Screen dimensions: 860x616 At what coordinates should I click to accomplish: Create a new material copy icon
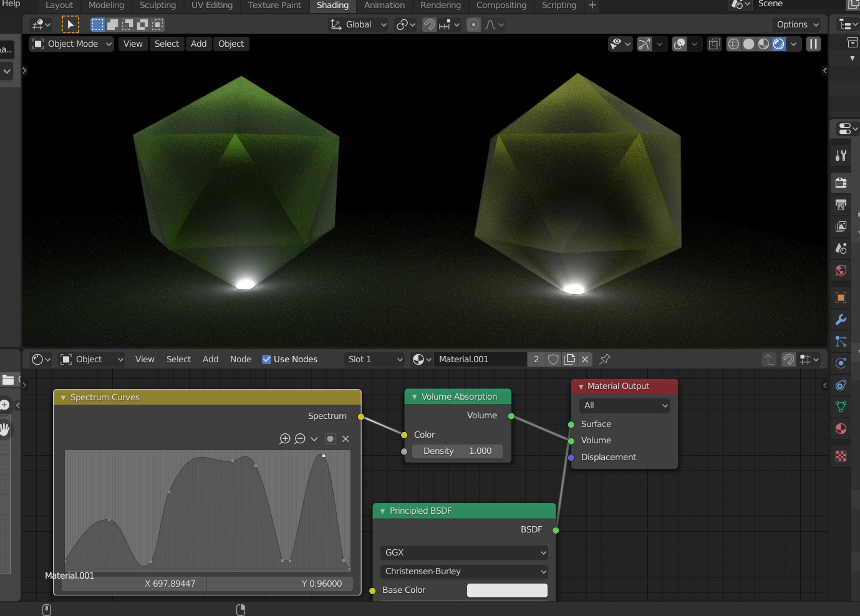(569, 359)
